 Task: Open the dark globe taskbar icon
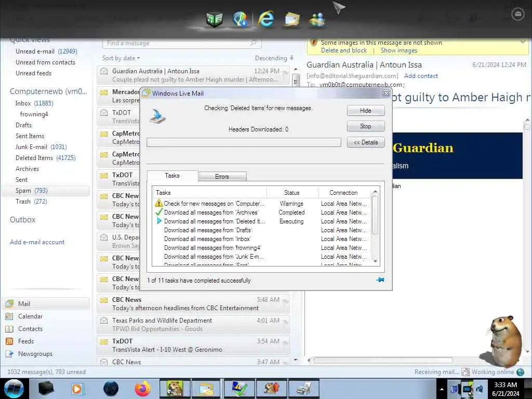111,389
